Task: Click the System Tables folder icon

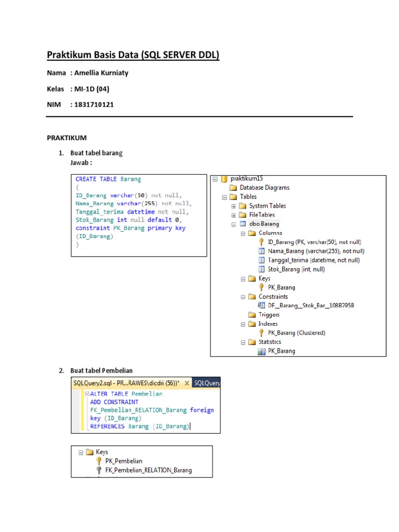Action: [243, 206]
